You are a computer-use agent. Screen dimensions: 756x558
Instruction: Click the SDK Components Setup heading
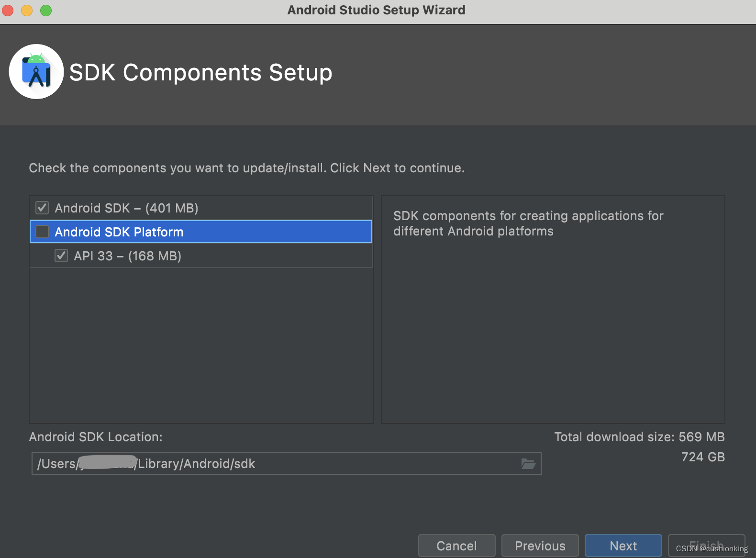tap(200, 73)
